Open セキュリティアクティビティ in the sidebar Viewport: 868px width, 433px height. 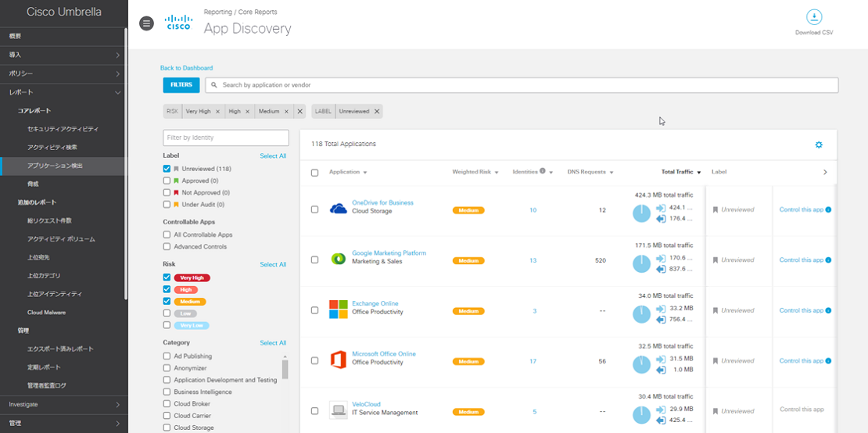(x=63, y=129)
